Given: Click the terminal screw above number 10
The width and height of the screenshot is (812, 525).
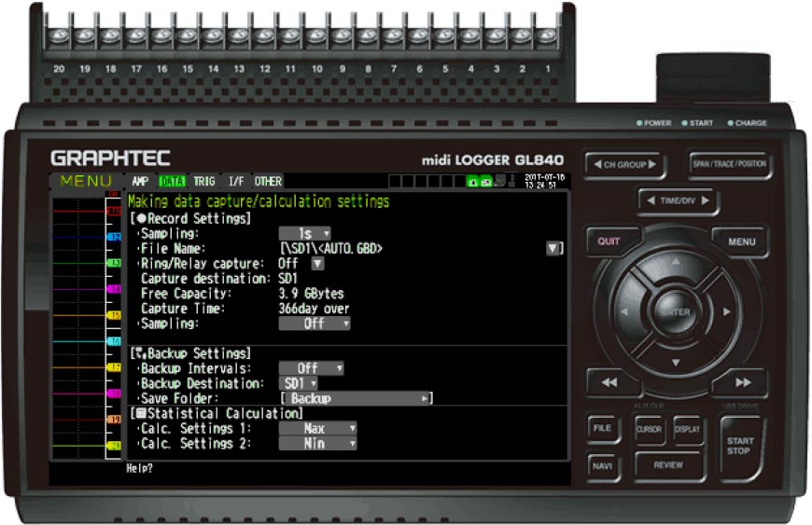Looking at the screenshot, I should [316, 36].
